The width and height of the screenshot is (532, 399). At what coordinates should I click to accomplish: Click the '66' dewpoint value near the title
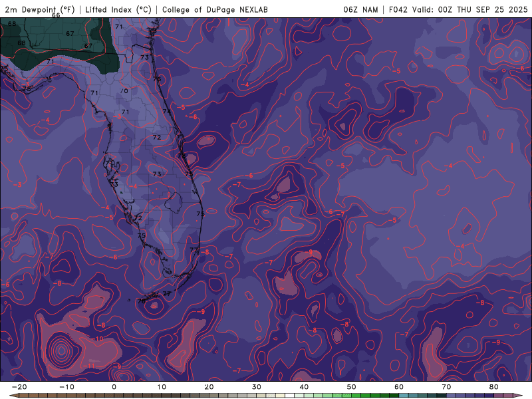56,15
